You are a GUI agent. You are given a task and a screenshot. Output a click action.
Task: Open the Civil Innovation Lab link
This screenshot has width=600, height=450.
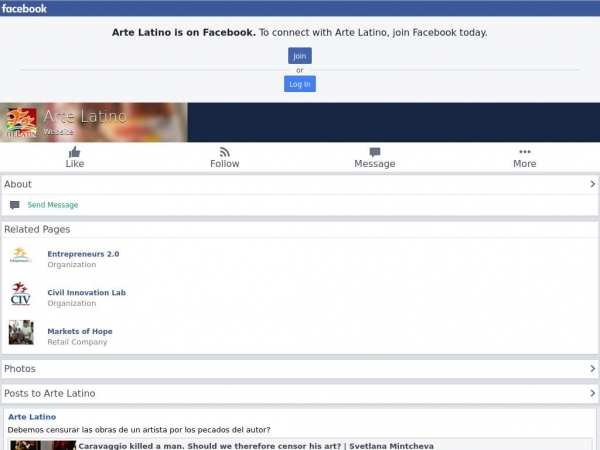[x=86, y=293]
